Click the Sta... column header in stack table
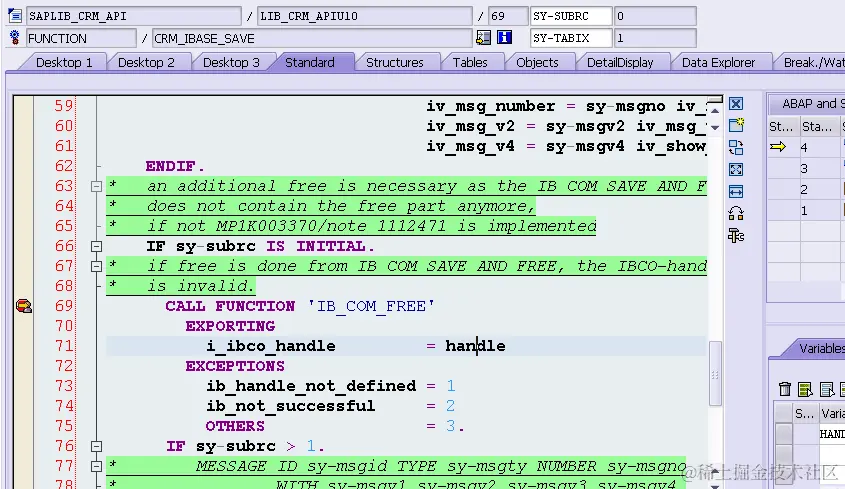Image resolution: width=845 pixels, height=489 pixels. (819, 127)
